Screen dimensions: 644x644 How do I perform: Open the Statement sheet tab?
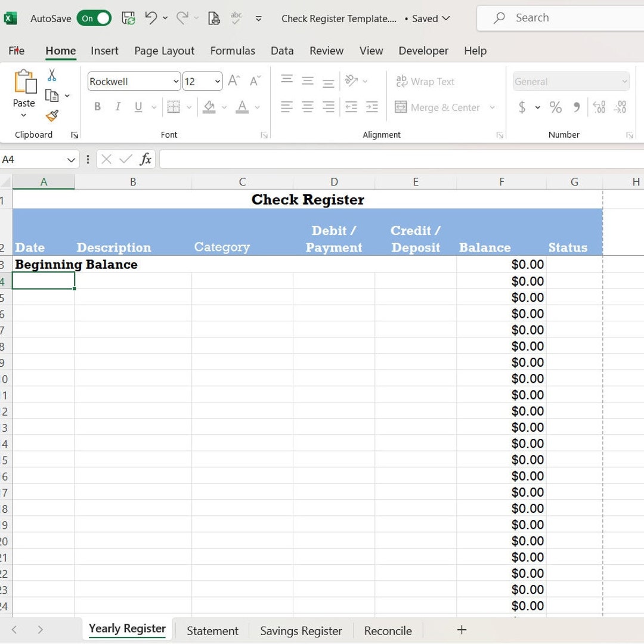212,630
